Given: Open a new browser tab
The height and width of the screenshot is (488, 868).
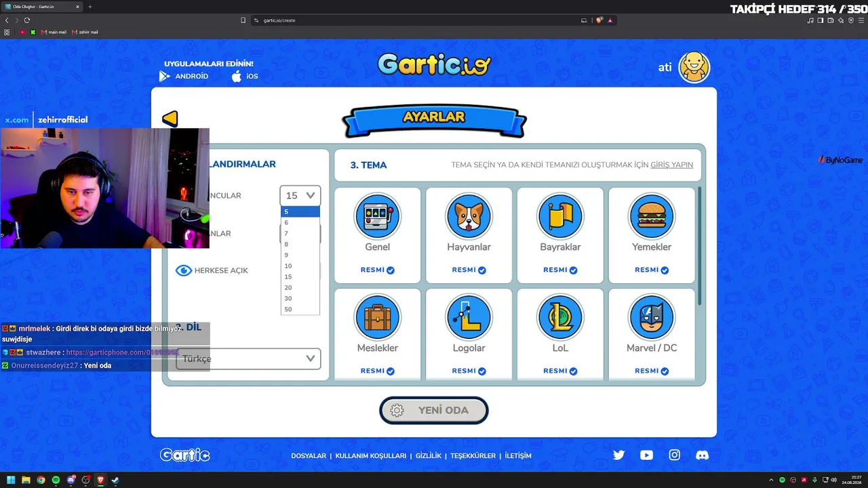Looking at the screenshot, I should click(x=90, y=7).
